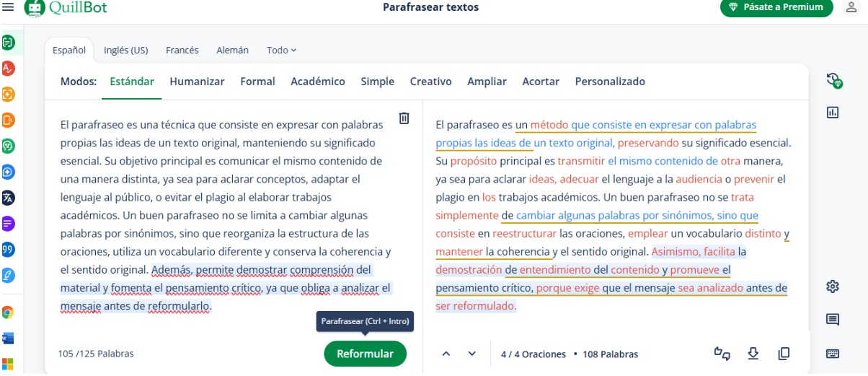Open the Translator tool in sidebar
Image resolution: width=868 pixels, height=376 pixels.
9,198
